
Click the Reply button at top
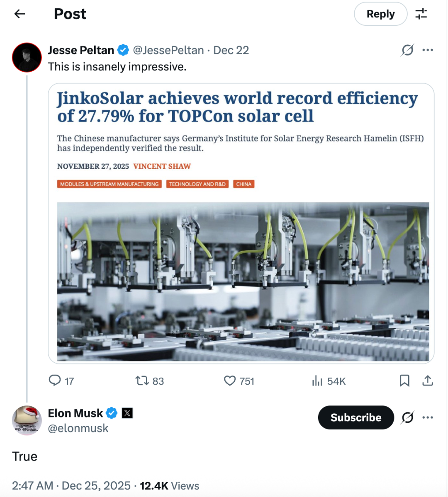click(380, 14)
